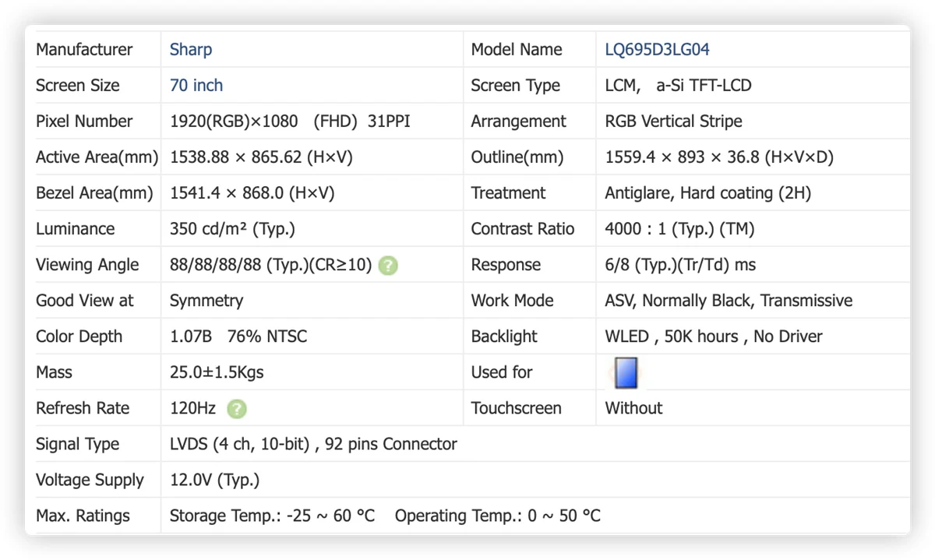Select the Mass label
The width and height of the screenshot is (935, 560).
pyautogui.click(x=54, y=372)
